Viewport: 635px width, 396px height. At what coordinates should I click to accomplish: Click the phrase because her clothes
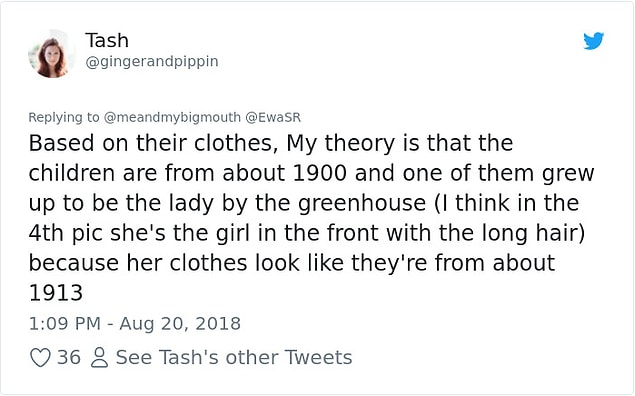(x=138, y=264)
